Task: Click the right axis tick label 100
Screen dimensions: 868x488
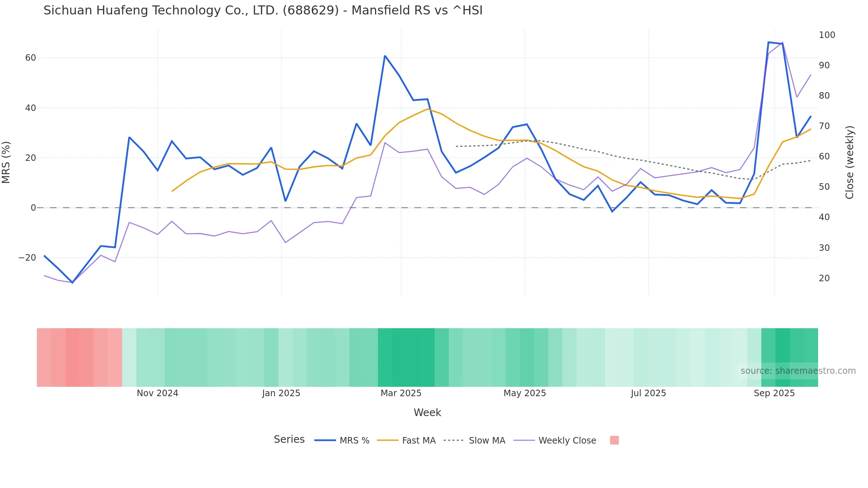Action: tap(827, 35)
